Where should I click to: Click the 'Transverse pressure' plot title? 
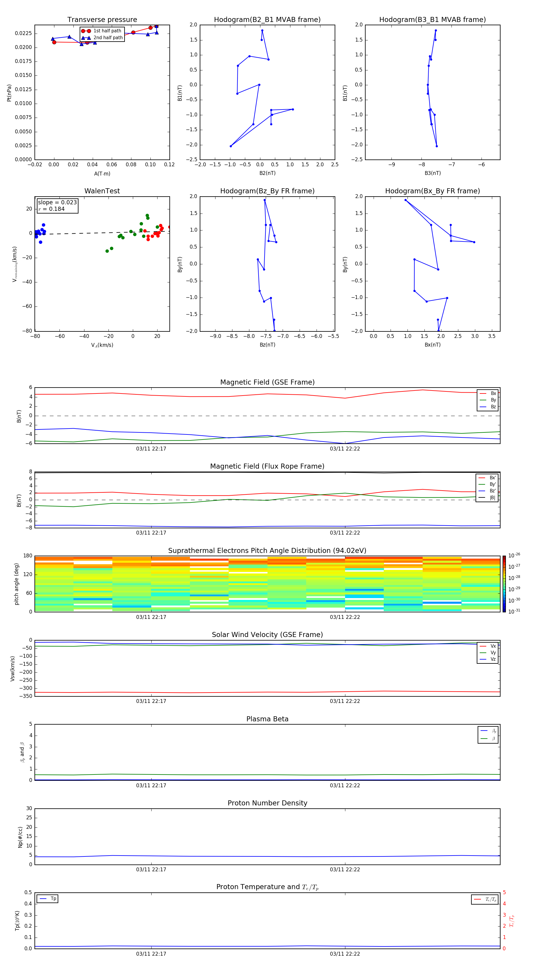click(102, 20)
